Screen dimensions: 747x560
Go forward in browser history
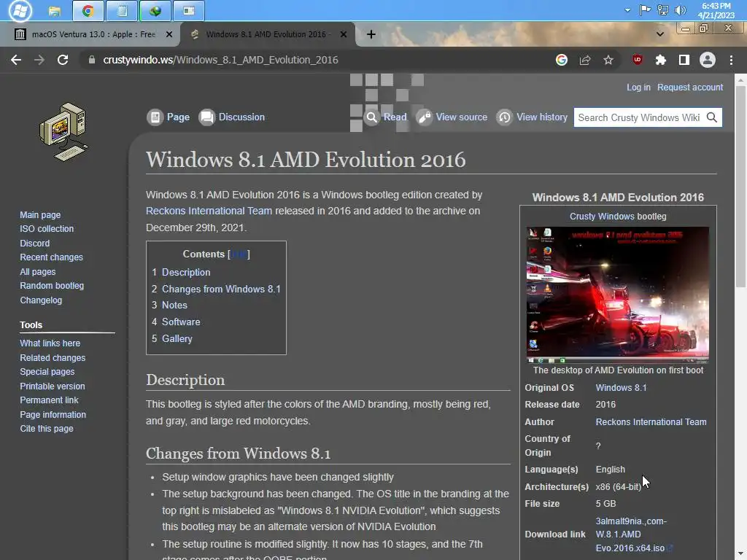(x=39, y=60)
